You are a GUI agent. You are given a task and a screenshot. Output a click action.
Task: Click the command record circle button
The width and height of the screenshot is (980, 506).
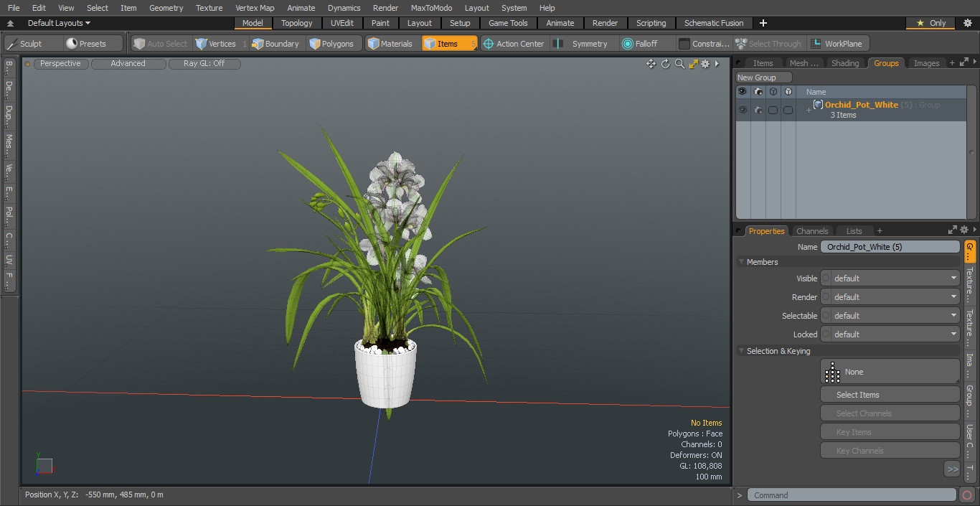point(967,495)
